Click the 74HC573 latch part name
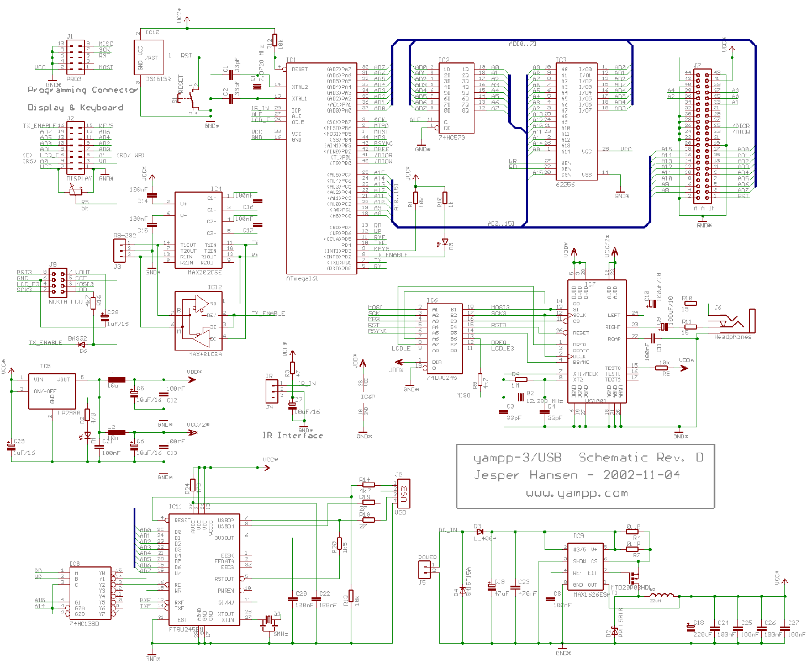Viewport: 812px width, 663px height. (x=452, y=137)
